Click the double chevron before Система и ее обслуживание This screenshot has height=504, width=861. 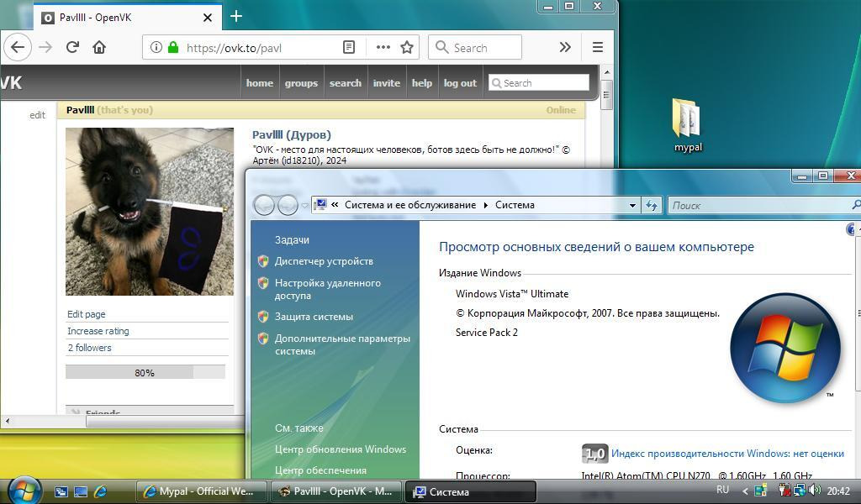point(335,205)
